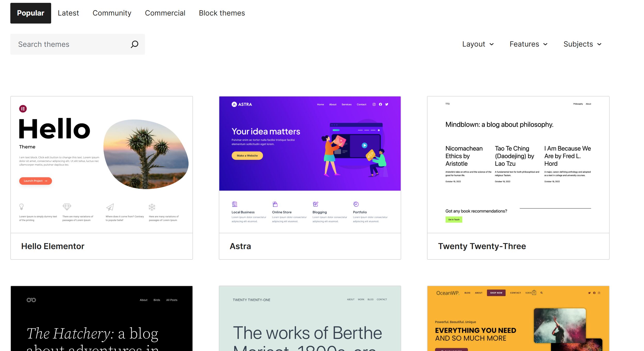Click Get In Touch green button
The height and width of the screenshot is (351, 644).
coord(454,220)
